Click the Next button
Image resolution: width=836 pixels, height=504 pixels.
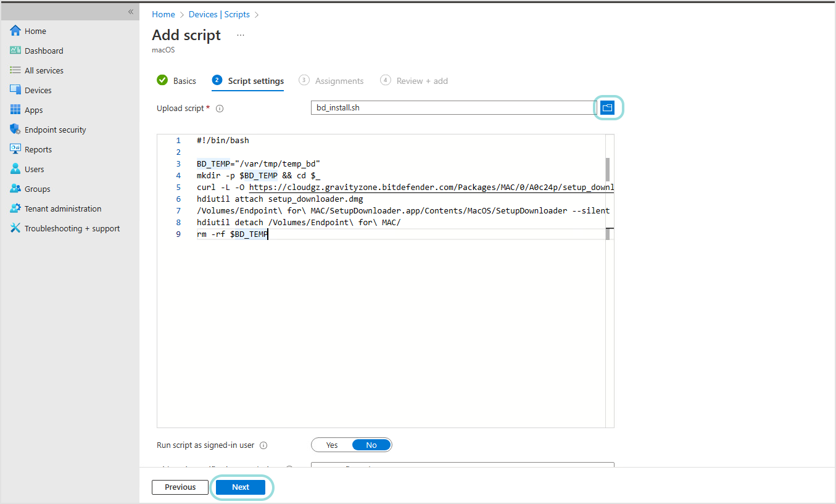coord(241,487)
